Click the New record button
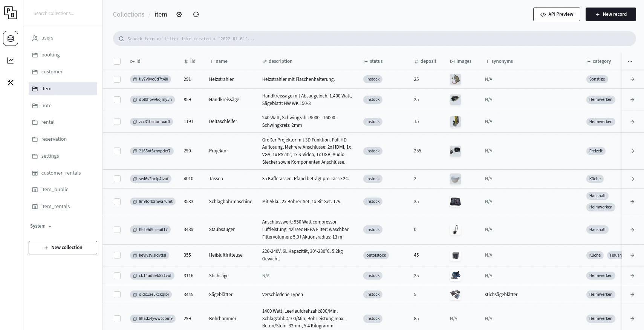Screen dimensions: 644x330 point(610,14)
